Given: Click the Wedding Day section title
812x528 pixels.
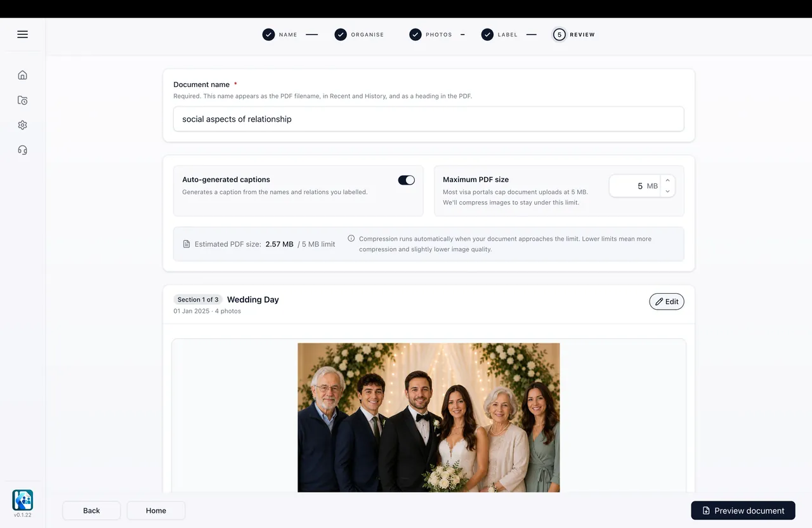Looking at the screenshot, I should [x=253, y=300].
